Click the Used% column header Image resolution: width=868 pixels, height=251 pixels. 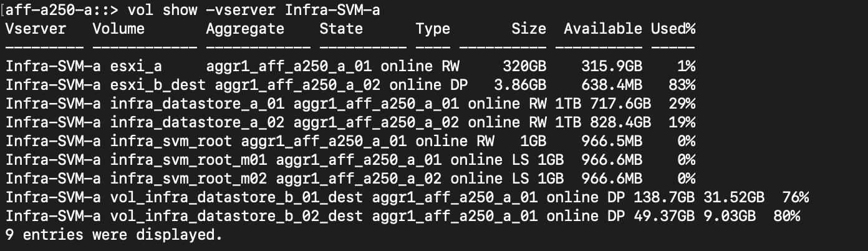[673, 29]
